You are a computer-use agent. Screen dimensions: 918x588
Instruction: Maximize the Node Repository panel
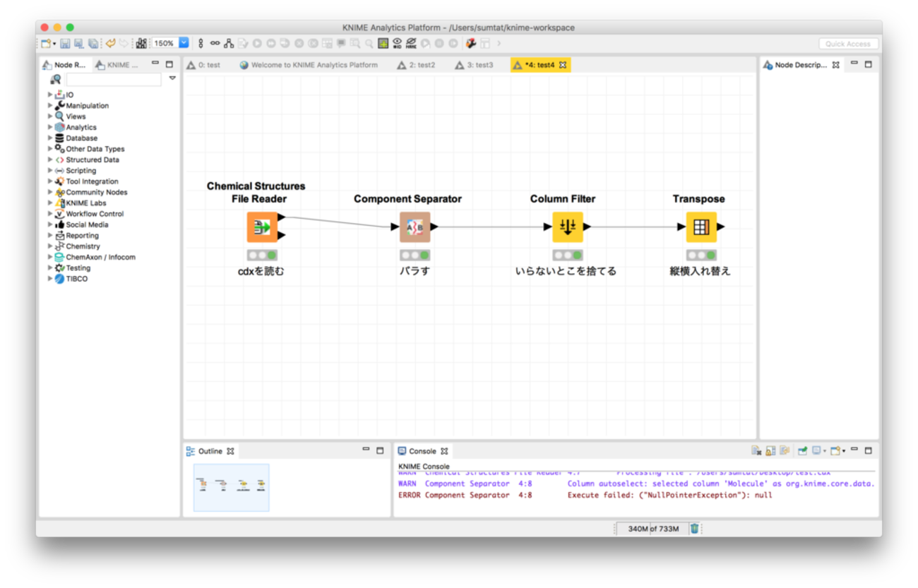pos(169,64)
